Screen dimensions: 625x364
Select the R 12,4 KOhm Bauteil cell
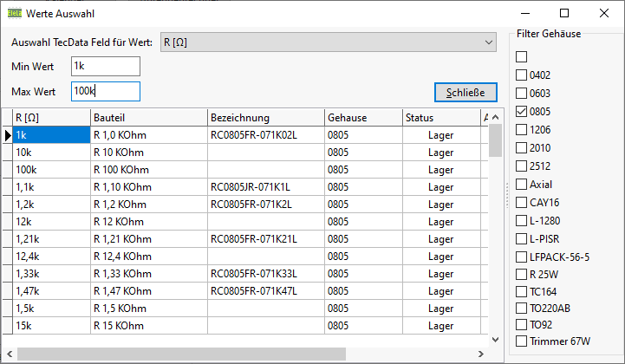147,257
